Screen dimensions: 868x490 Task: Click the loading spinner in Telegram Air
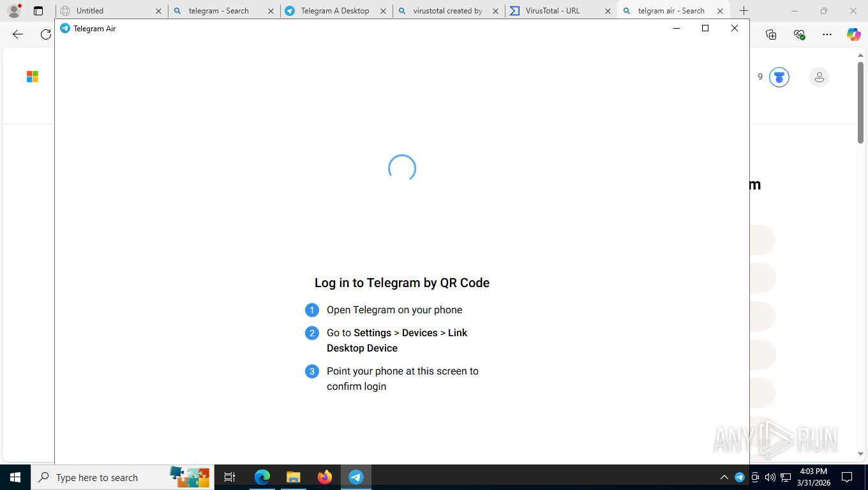point(402,168)
